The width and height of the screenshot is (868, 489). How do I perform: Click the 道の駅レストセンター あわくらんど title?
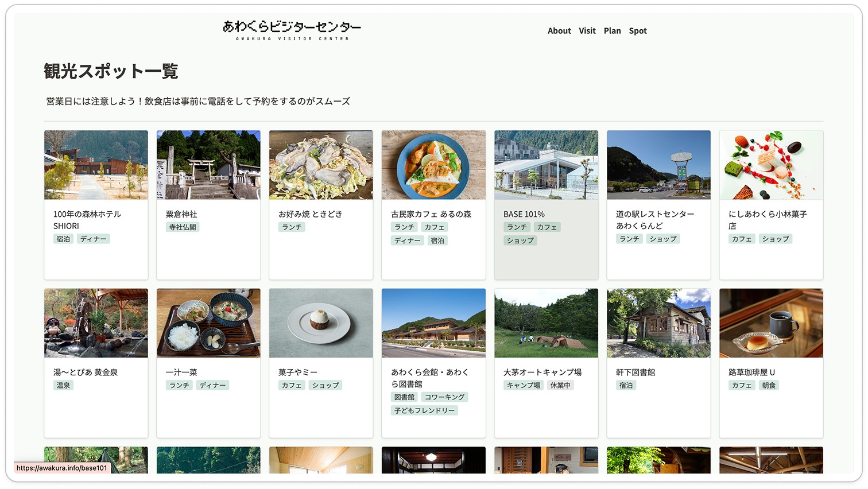pos(655,220)
